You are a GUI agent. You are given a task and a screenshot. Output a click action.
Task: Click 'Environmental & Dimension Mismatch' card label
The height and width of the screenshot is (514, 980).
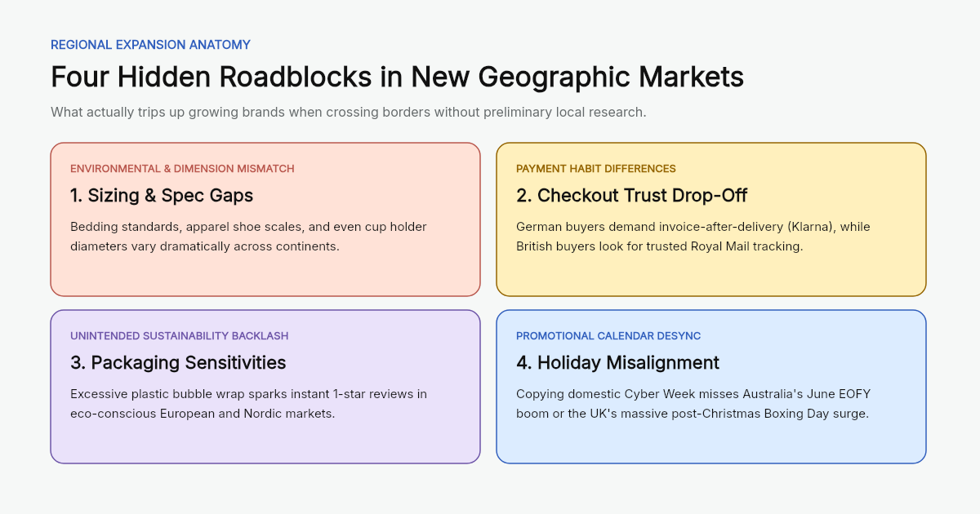182,169
